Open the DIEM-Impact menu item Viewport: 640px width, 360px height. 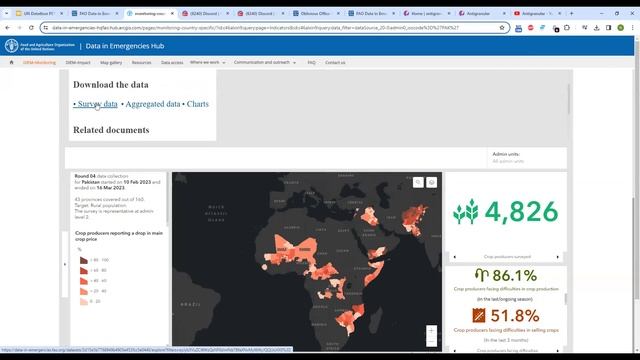tap(78, 62)
